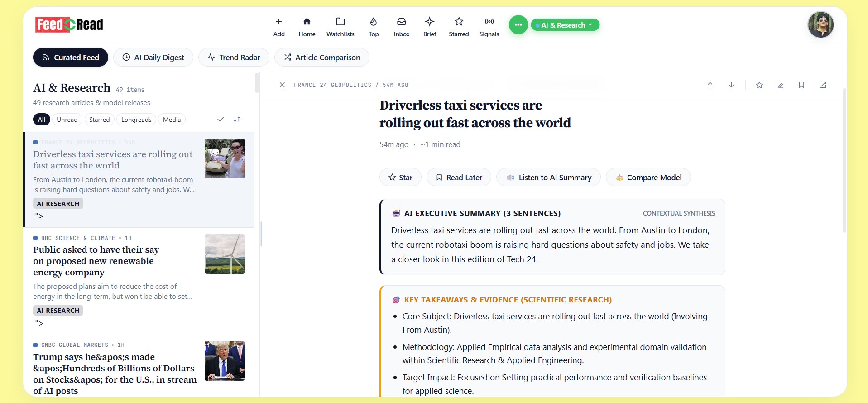Image resolution: width=868 pixels, height=403 pixels.
Task: Open article in external window
Action: pyautogui.click(x=823, y=85)
